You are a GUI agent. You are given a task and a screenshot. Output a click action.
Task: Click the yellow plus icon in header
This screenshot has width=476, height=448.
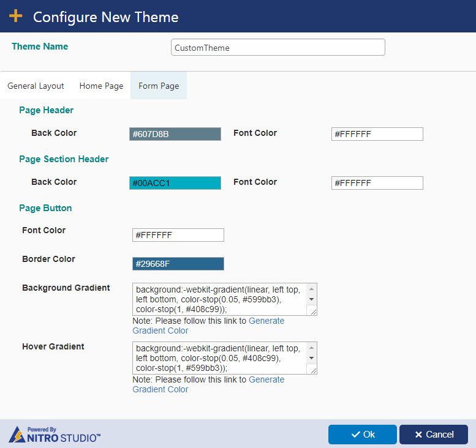[x=15, y=16]
